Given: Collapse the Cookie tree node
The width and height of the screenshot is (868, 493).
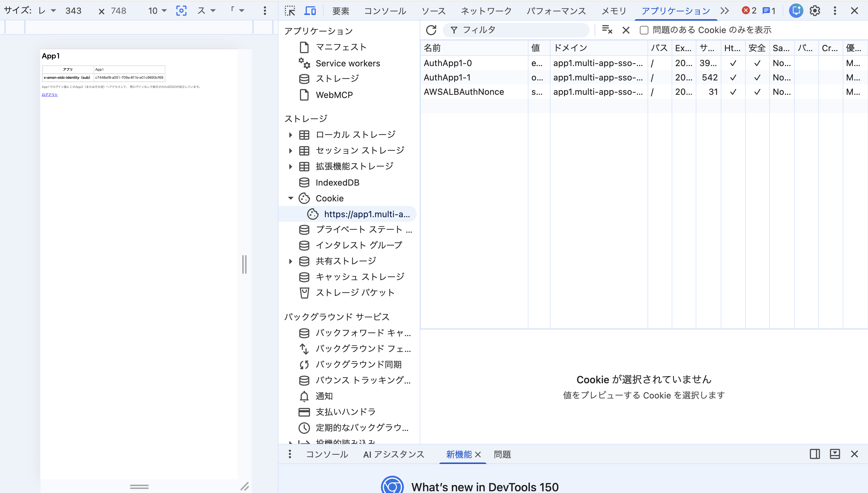Looking at the screenshot, I should coord(290,199).
